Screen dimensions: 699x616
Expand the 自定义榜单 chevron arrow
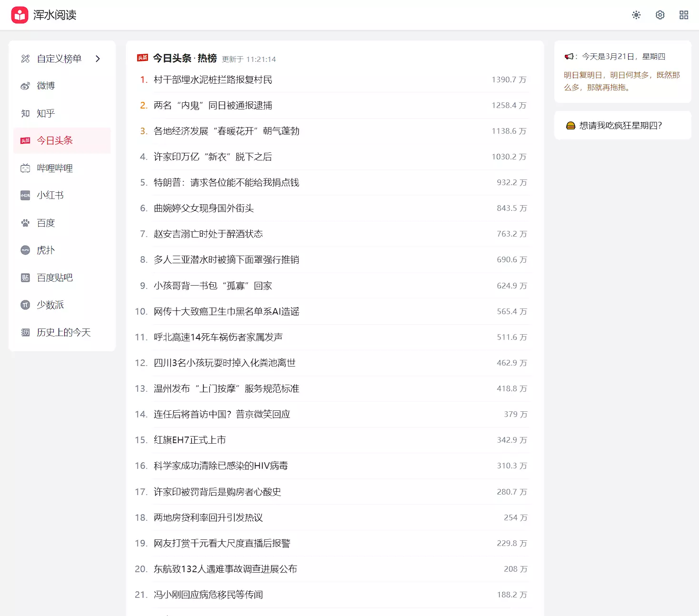pos(98,59)
